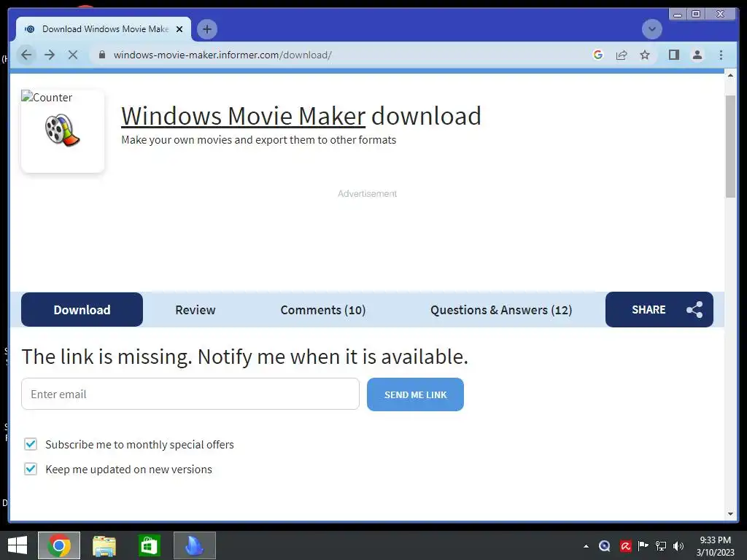View site security lock info
The image size is (747, 560).
click(101, 55)
